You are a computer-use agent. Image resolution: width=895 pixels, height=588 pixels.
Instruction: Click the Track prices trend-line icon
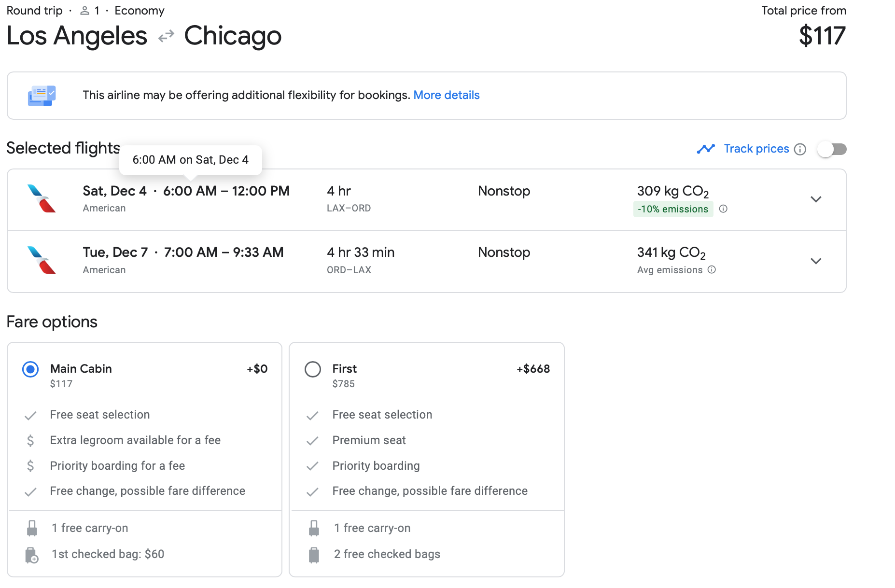(706, 149)
